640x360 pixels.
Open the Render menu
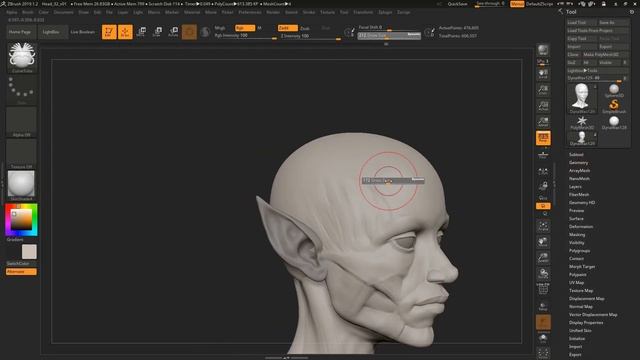point(273,12)
